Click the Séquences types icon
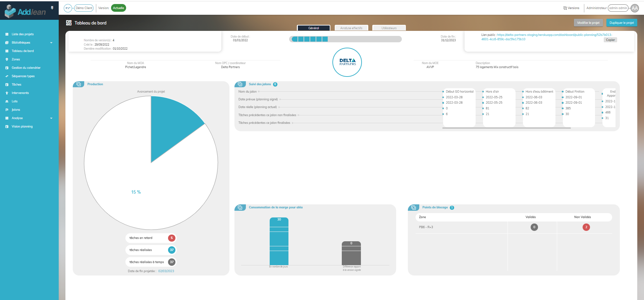The image size is (644, 300). click(7, 76)
